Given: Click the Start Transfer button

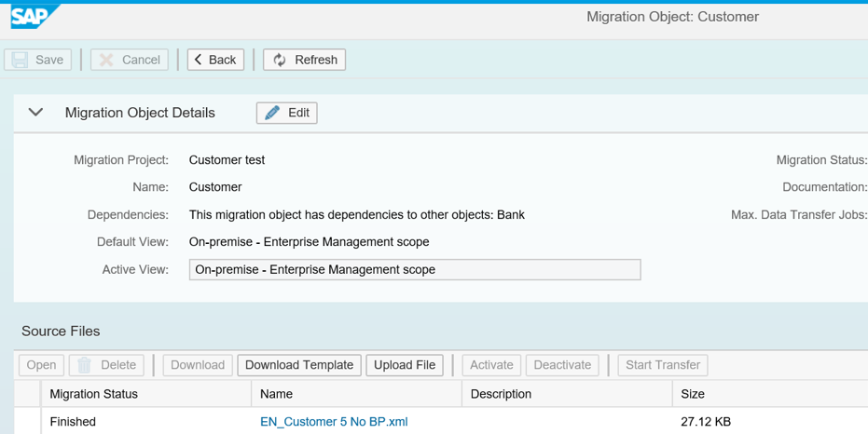Looking at the screenshot, I should tap(663, 365).
